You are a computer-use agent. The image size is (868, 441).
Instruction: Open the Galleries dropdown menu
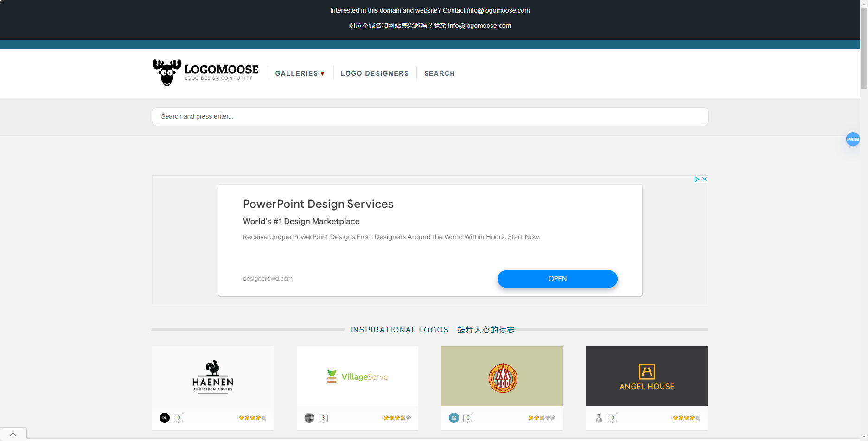[300, 73]
